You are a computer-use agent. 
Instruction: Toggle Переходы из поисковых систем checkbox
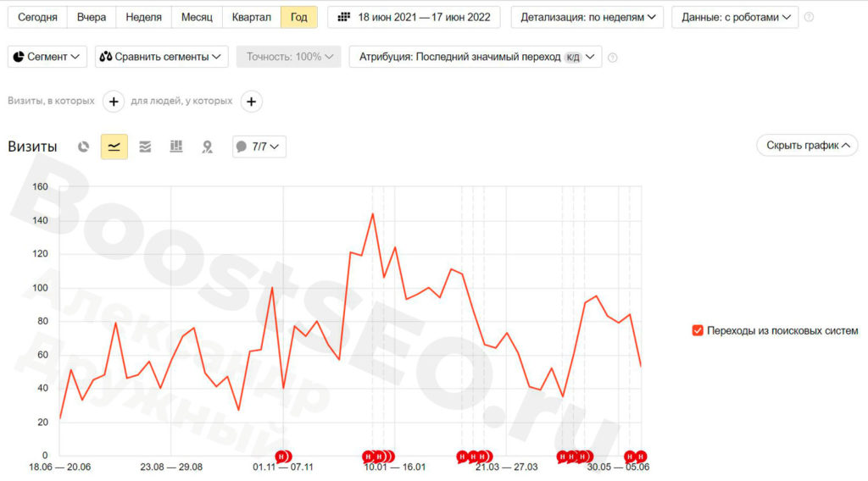coord(698,330)
